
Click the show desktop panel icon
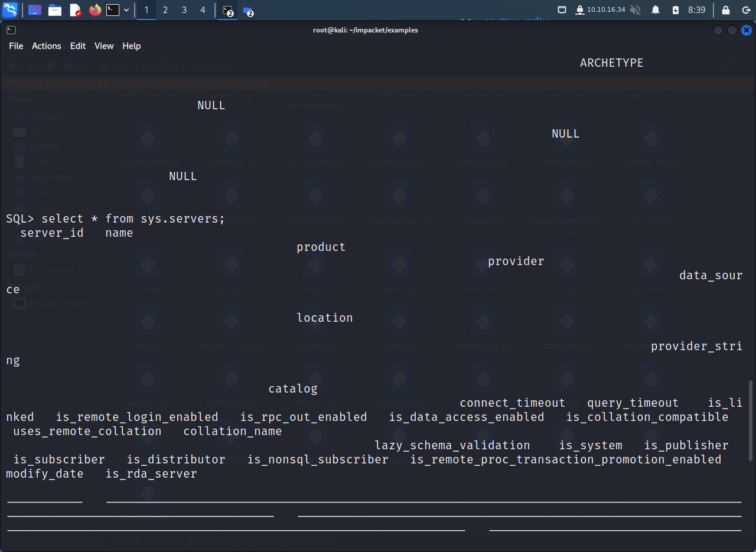[35, 10]
